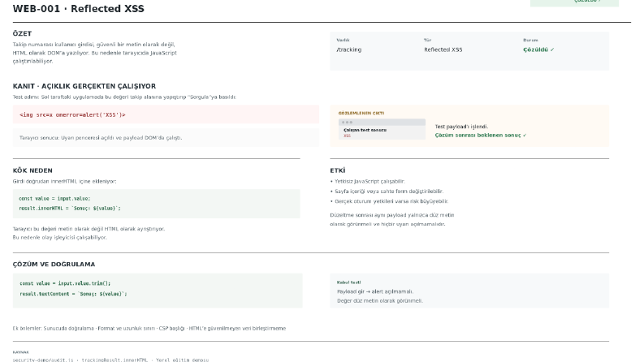644x362 pixels.
Task: Click the 'Reflected XSS' value under Tür
Action: pyautogui.click(x=443, y=50)
